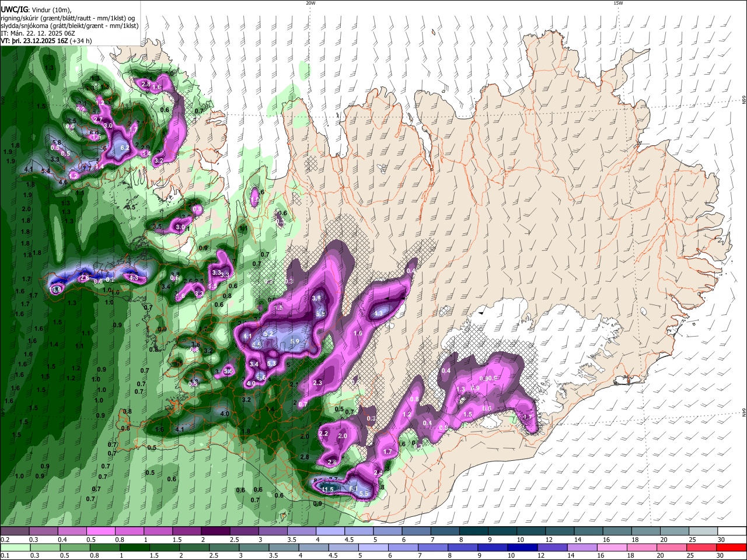Click the 'UWC/IG: Vindur (10m)' title line
747x560 pixels.
36,9
